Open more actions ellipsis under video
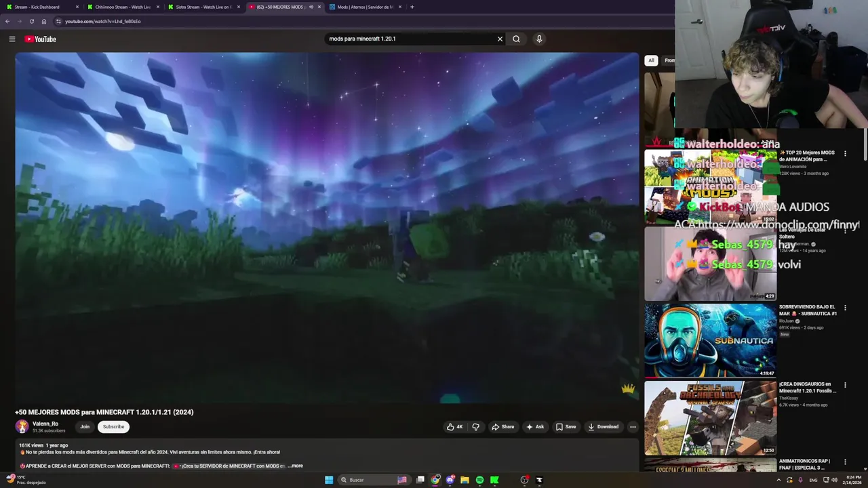The image size is (868, 488). (x=633, y=427)
